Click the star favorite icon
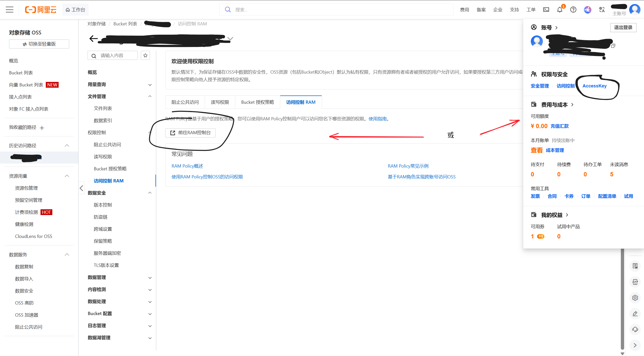 pyautogui.click(x=145, y=56)
